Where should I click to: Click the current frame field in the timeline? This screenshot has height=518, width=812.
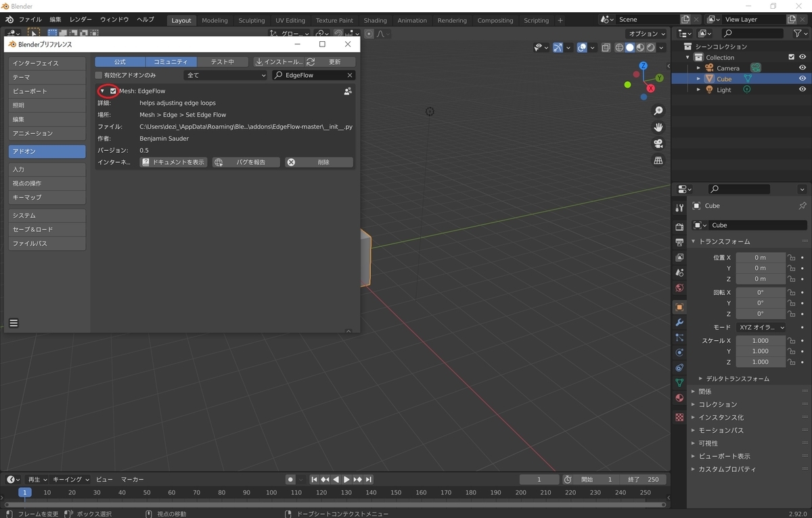[x=539, y=479]
